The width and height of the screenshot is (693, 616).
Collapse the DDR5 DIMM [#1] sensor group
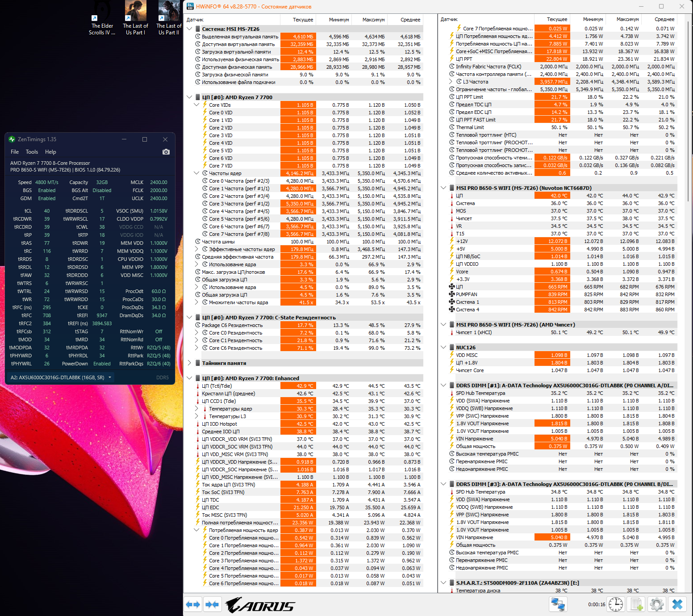point(443,386)
